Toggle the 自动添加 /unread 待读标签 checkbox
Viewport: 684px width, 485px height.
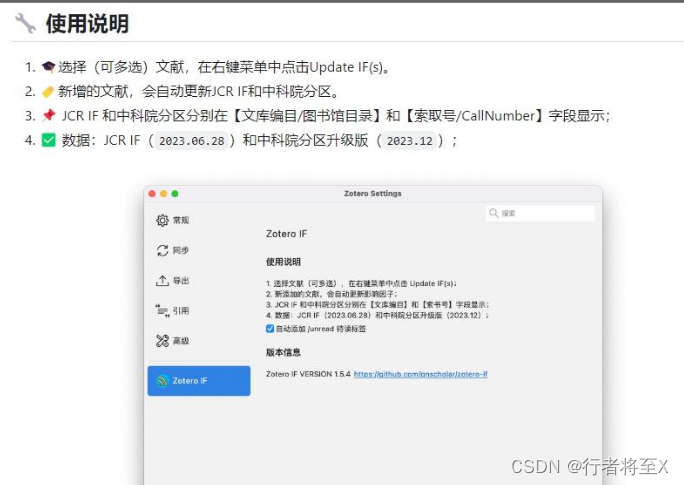[x=270, y=329]
